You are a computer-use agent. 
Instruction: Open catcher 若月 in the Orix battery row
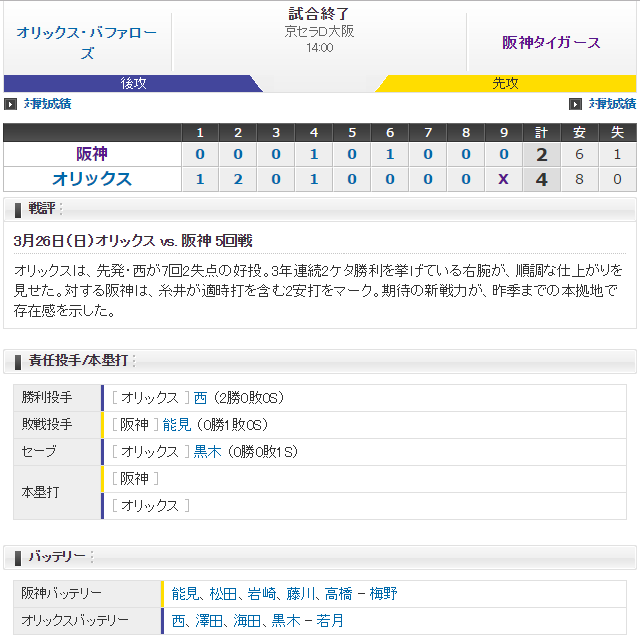(330, 621)
